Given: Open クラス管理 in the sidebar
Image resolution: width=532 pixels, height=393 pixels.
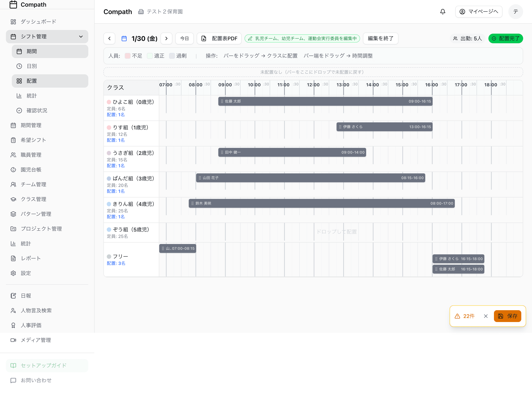Looking at the screenshot, I should pyautogui.click(x=33, y=199).
